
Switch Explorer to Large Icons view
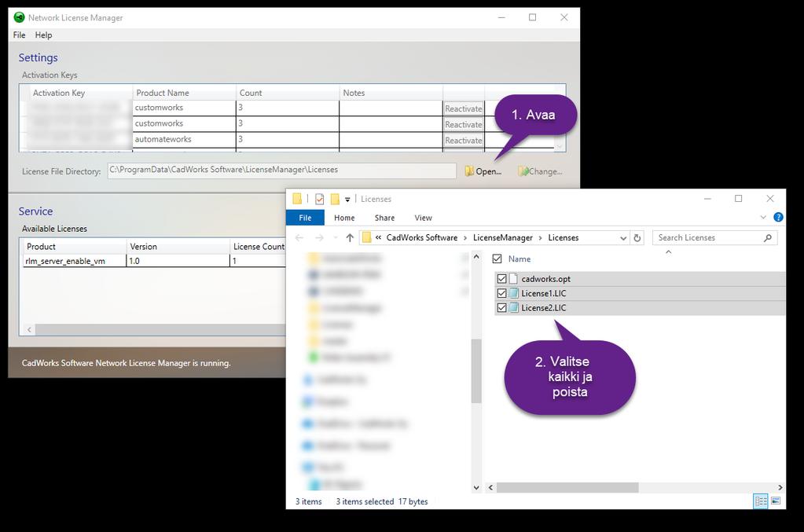[776, 501]
